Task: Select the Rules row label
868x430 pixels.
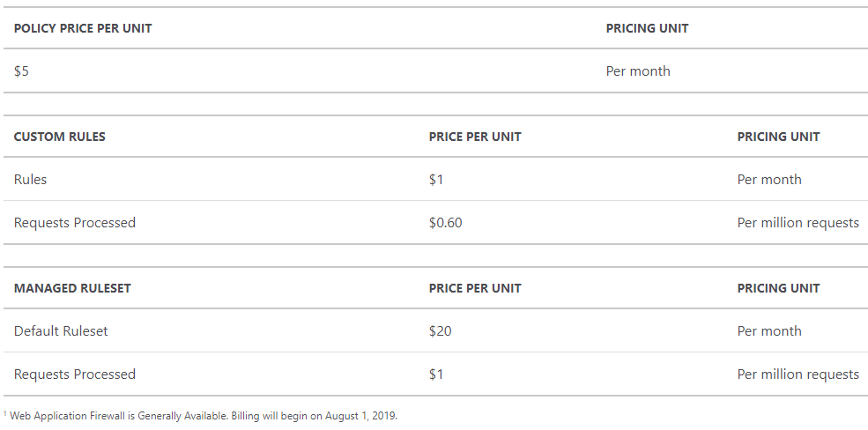Action: click(30, 179)
